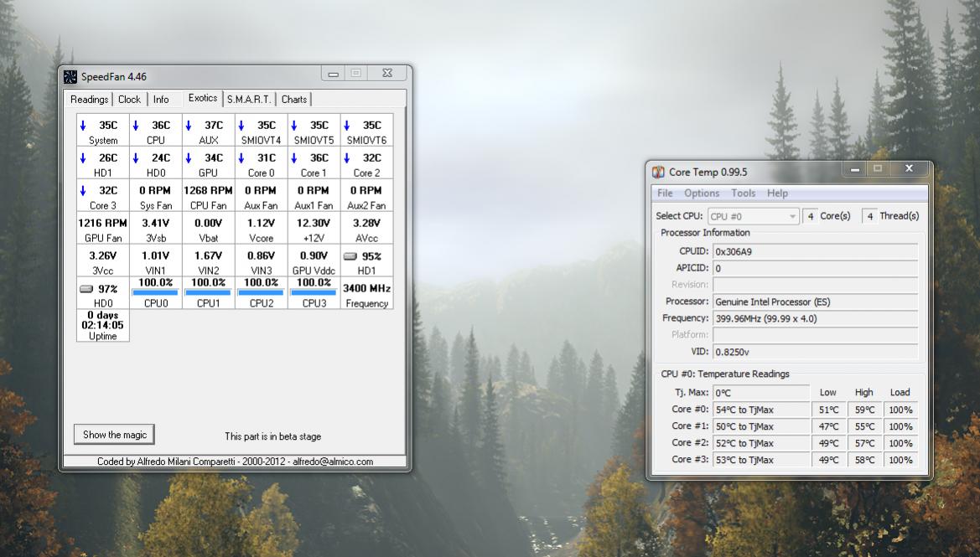
Task: Click the arrow icon beside GPU 34C
Action: [x=188, y=158]
